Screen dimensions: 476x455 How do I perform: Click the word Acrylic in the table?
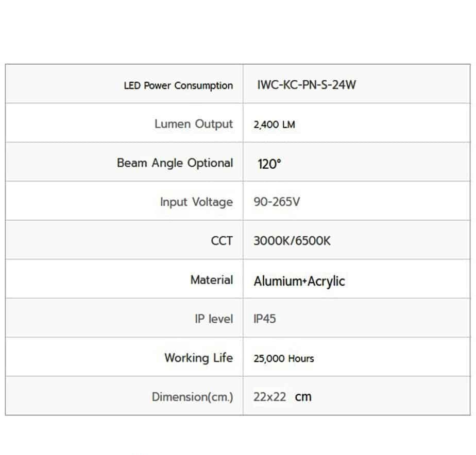click(326, 281)
